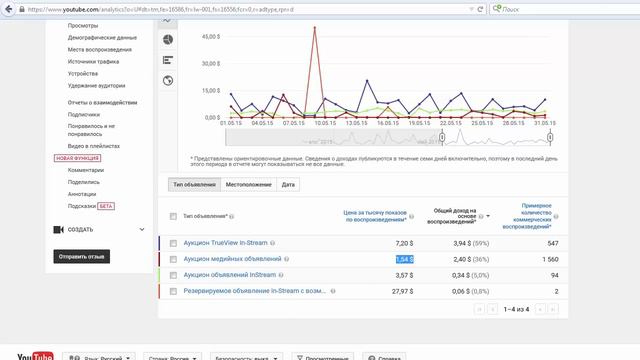Select the bar chart view icon
Viewport: 640px width, 360px height.
168,60
